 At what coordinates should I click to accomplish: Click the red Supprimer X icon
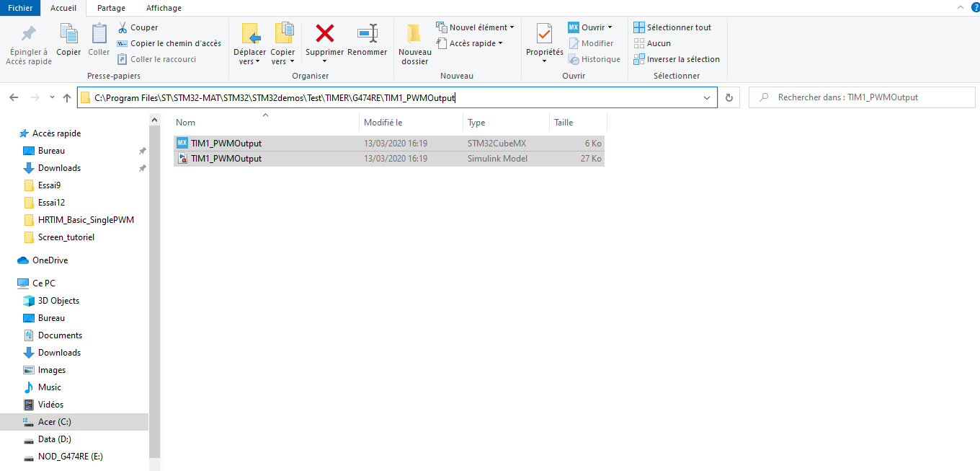pyautogui.click(x=325, y=33)
